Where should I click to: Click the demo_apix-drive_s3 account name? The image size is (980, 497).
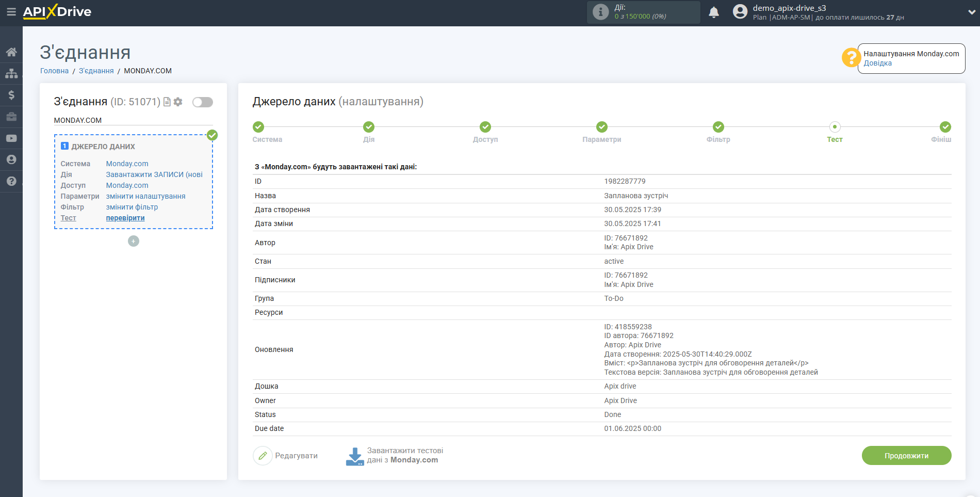coord(789,8)
